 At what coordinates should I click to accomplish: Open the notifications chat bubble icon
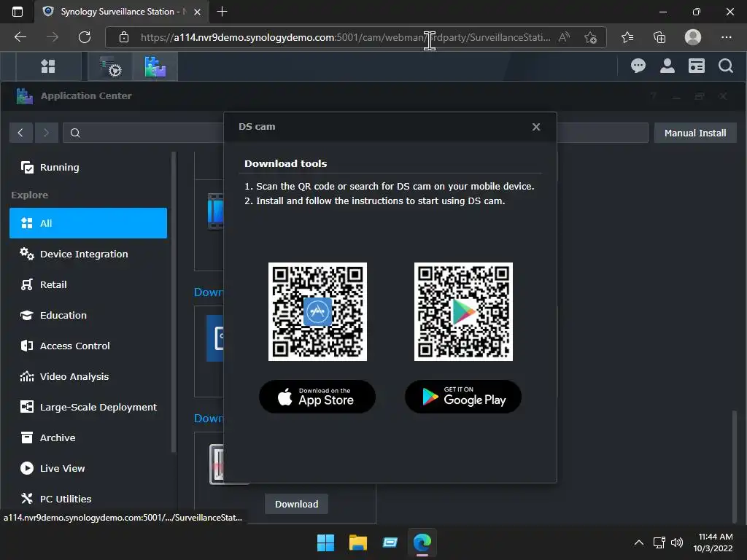[638, 66]
